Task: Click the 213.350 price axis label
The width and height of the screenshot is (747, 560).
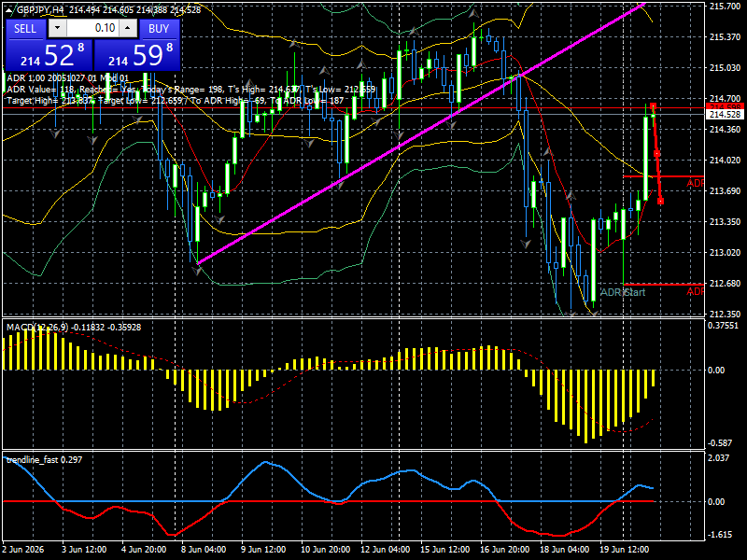Action: 725,222
